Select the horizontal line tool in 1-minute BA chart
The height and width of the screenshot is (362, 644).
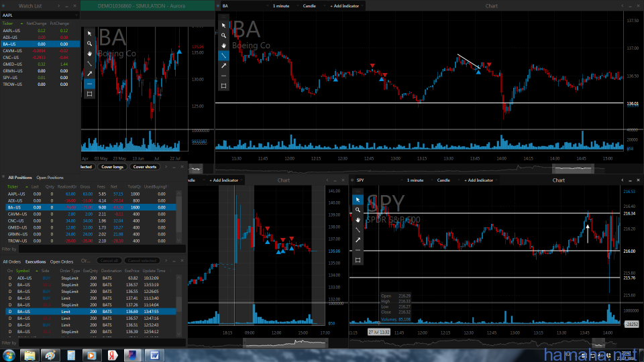coord(223,76)
